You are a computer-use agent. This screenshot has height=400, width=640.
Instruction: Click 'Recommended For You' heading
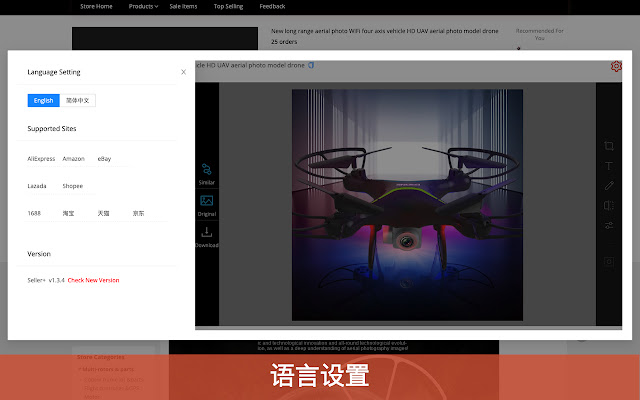(x=540, y=34)
